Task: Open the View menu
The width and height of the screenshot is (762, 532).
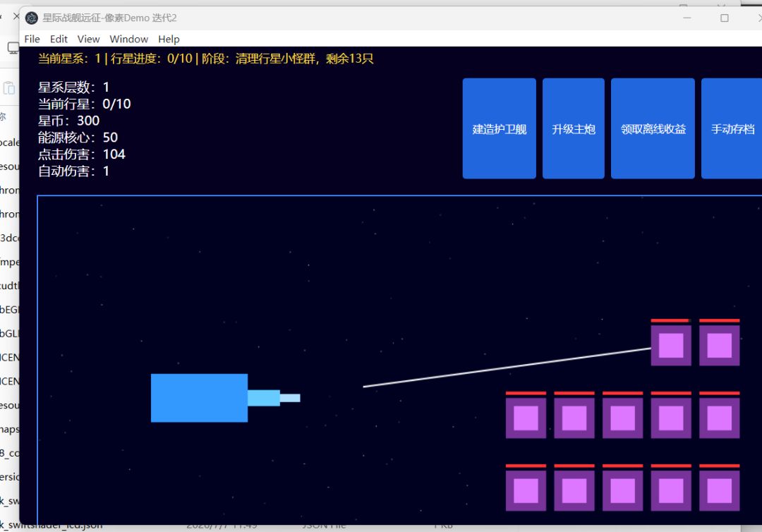Action: coord(88,39)
